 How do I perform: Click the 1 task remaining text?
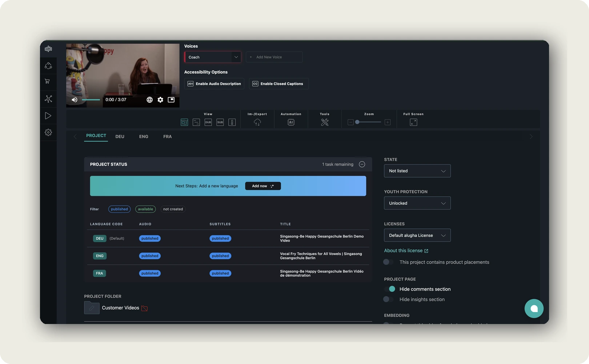[x=338, y=164]
